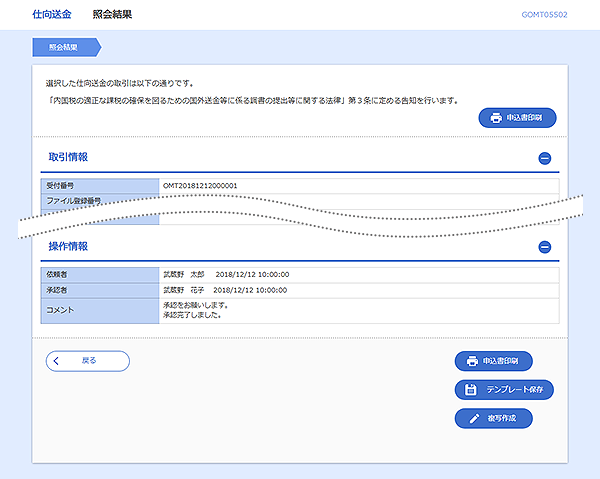Click the floppy disk icon on テンプレート保存
Image resolution: width=600 pixels, height=479 pixels.
(471, 390)
